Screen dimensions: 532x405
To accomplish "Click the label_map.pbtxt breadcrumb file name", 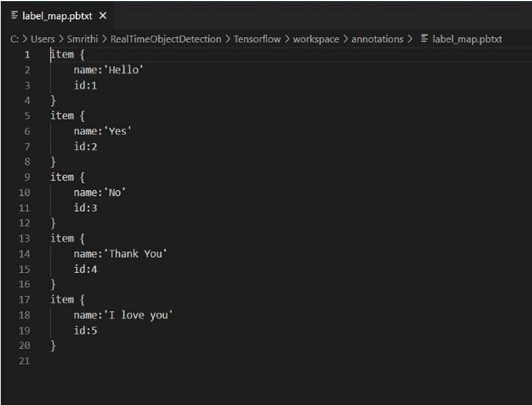I will [x=467, y=39].
